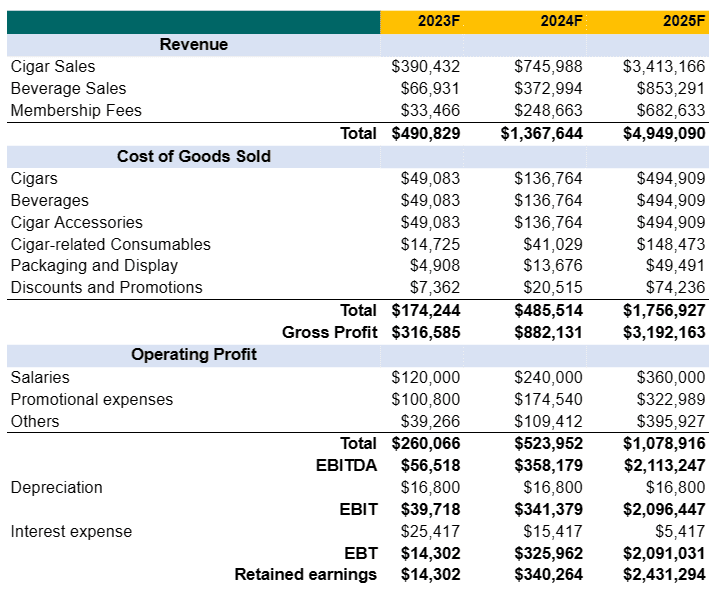Click the Packaging and Display label
Image resolution: width=716 pixels, height=596 pixels.
(94, 265)
